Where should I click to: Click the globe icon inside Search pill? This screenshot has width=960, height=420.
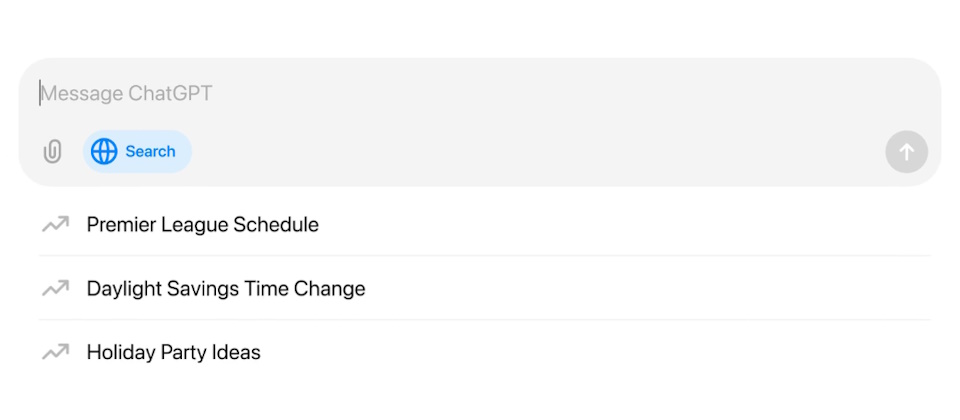[x=104, y=152]
